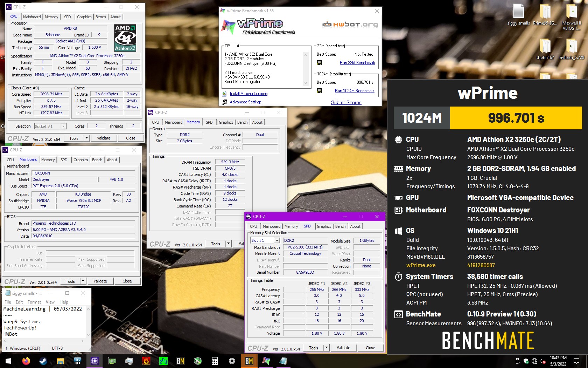Click Install Missing Libraries link

[248, 94]
